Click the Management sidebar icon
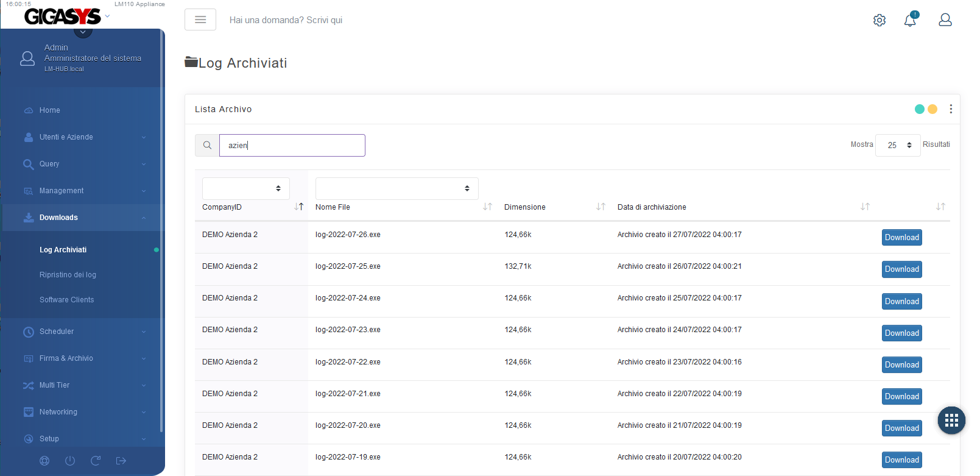Viewport: 980px width, 476px height. pos(29,191)
